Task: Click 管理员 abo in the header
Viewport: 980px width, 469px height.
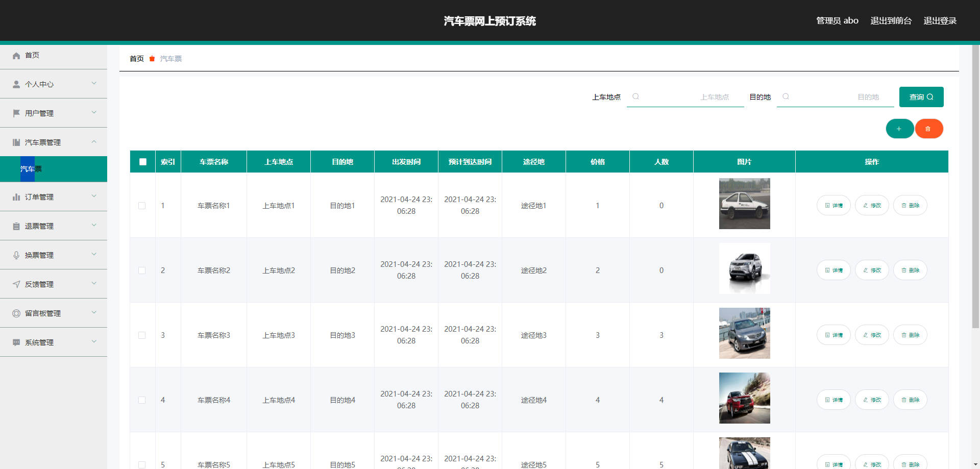Action: coord(837,21)
